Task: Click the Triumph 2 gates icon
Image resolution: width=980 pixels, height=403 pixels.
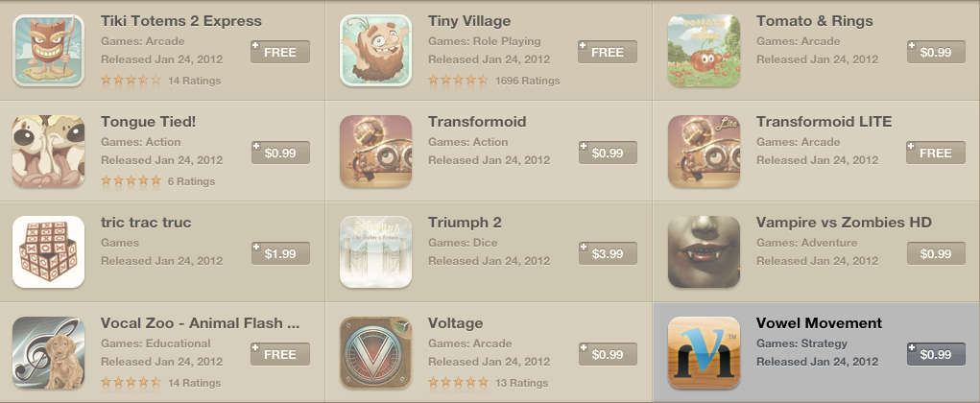Action: click(x=375, y=251)
